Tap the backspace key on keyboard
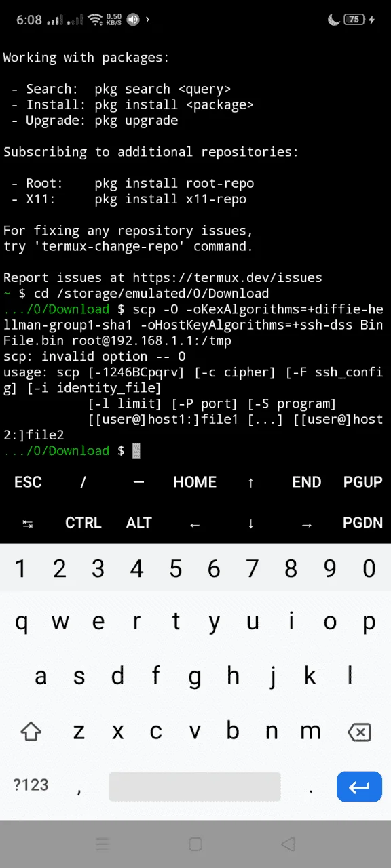This screenshot has height=868, width=391. 359,732
